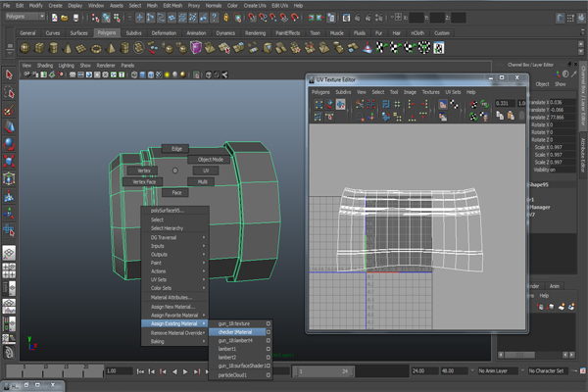The width and height of the screenshot is (588, 392).
Task: Choose Face in the marking menu
Action: click(x=176, y=192)
